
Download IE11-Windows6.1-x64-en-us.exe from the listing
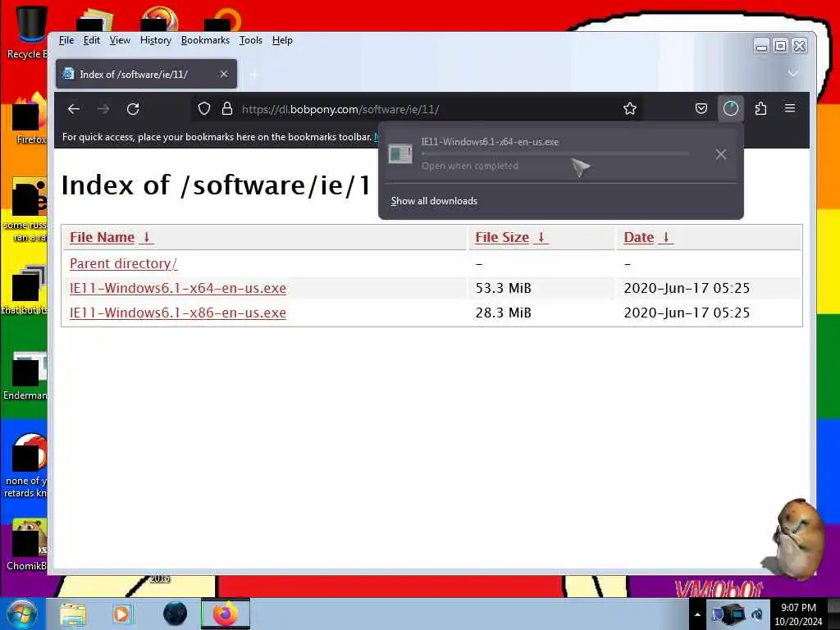(x=178, y=288)
